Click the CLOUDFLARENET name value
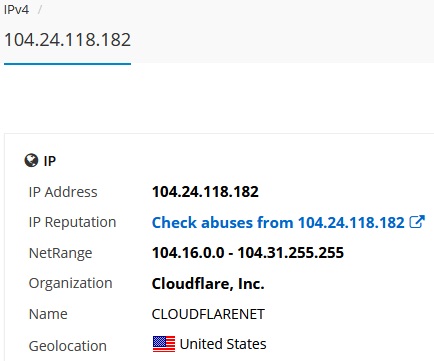The width and height of the screenshot is (434, 361). click(x=208, y=314)
